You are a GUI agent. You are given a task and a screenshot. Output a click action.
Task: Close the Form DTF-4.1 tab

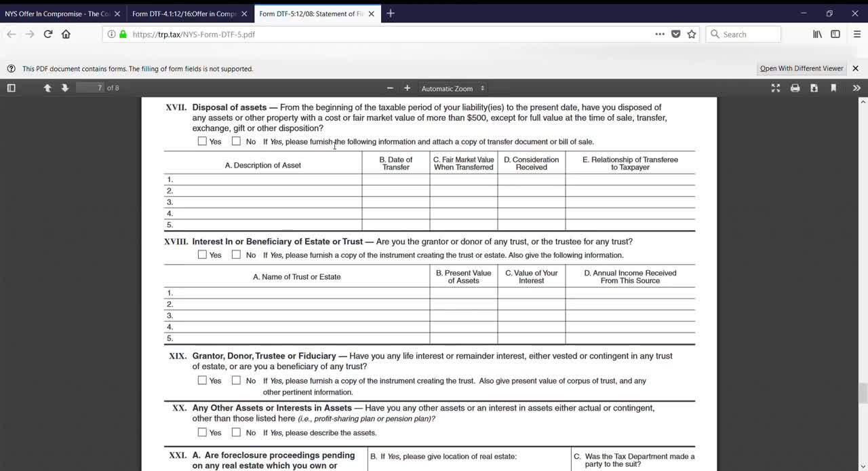pyautogui.click(x=244, y=14)
